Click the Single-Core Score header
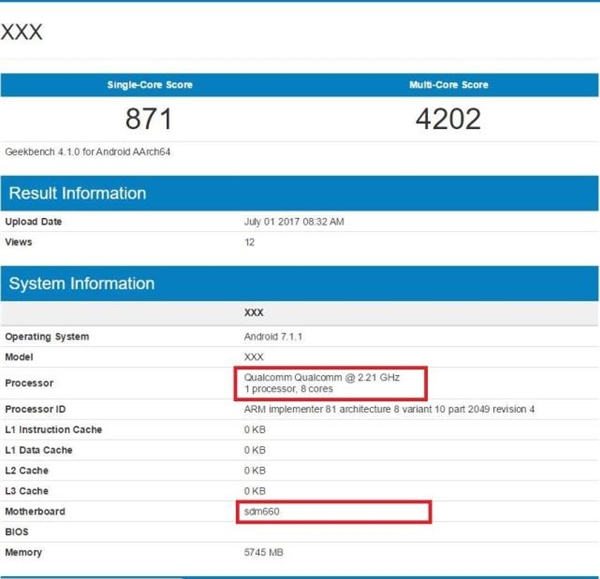Viewport: 600px width, 579px height. [x=148, y=85]
